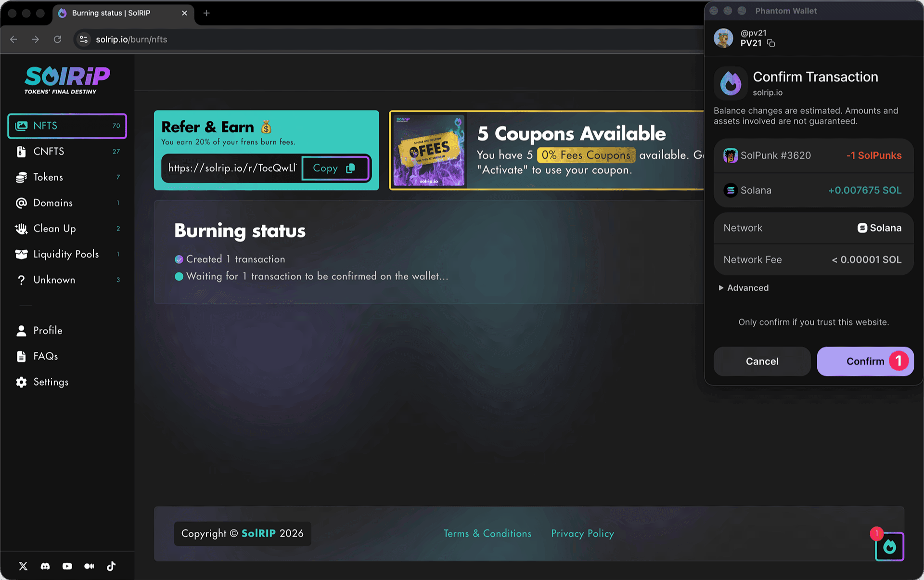Open the TikTok social icon

click(111, 566)
